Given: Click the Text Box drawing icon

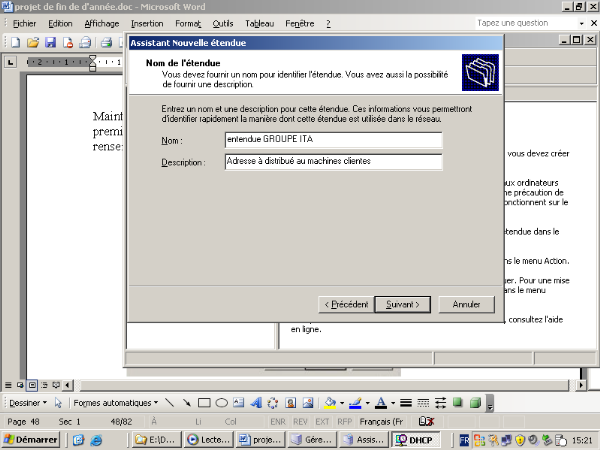Looking at the screenshot, I should click(239, 403).
